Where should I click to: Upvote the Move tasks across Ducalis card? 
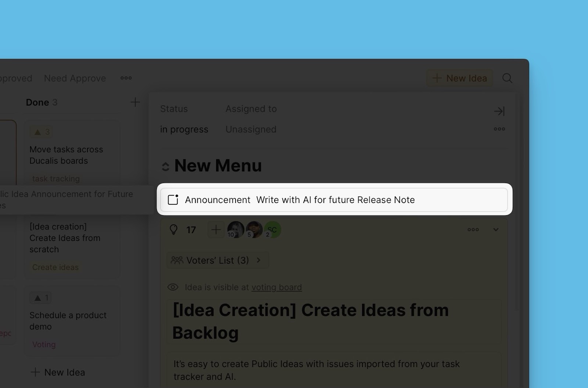click(x=41, y=132)
